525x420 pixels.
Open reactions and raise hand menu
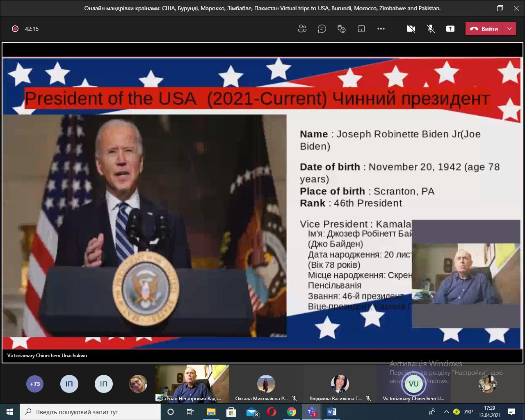coord(341,29)
